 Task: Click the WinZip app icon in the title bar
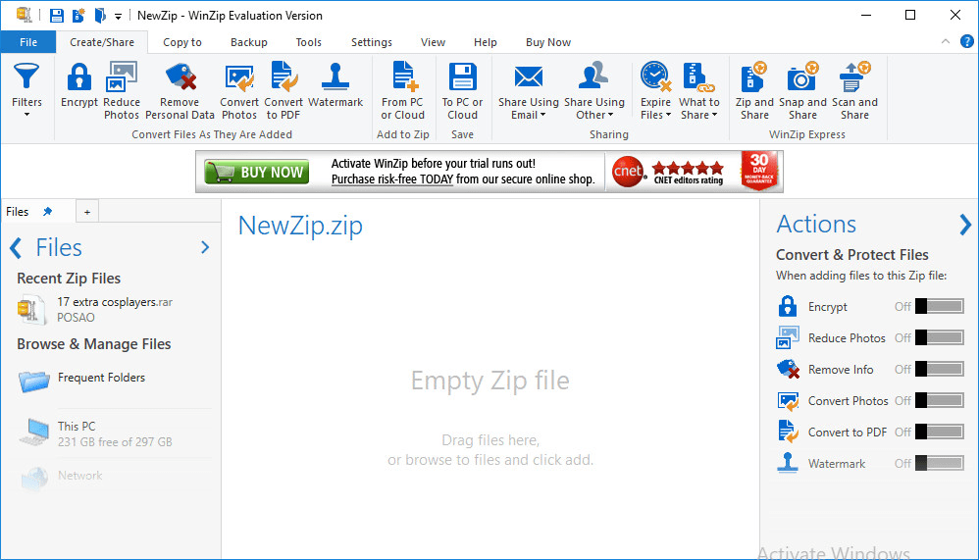point(24,15)
